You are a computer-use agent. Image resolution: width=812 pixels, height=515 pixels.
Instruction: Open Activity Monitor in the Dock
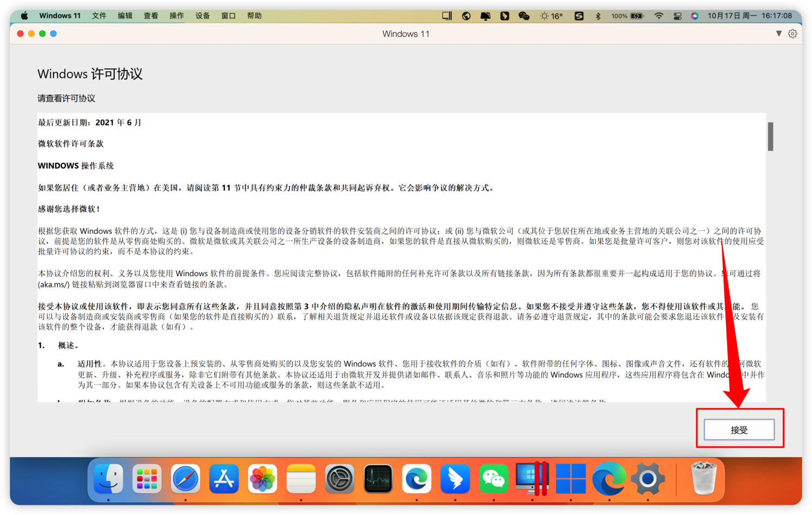pyautogui.click(x=378, y=479)
